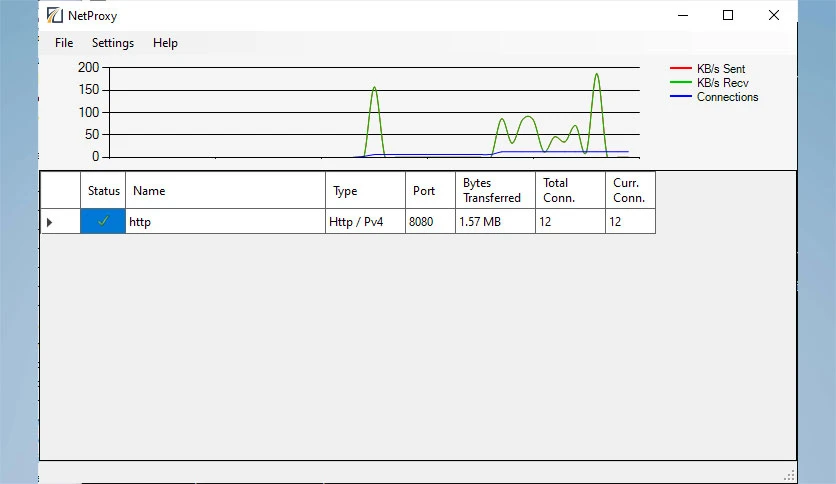This screenshot has height=484, width=836.
Task: Minimize the NetProxy window
Action: 682,15
